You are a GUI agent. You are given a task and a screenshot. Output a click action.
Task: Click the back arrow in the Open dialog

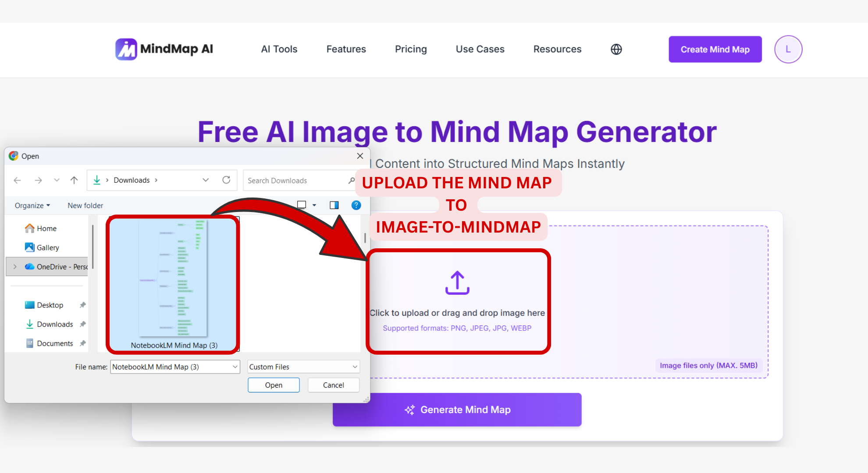coord(17,180)
